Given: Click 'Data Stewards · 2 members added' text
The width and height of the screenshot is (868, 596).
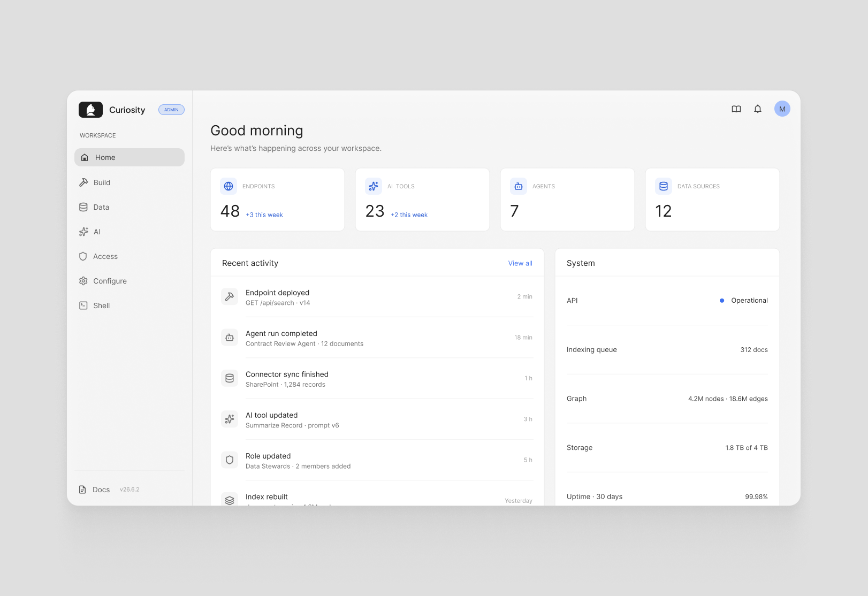Looking at the screenshot, I should (x=298, y=467).
